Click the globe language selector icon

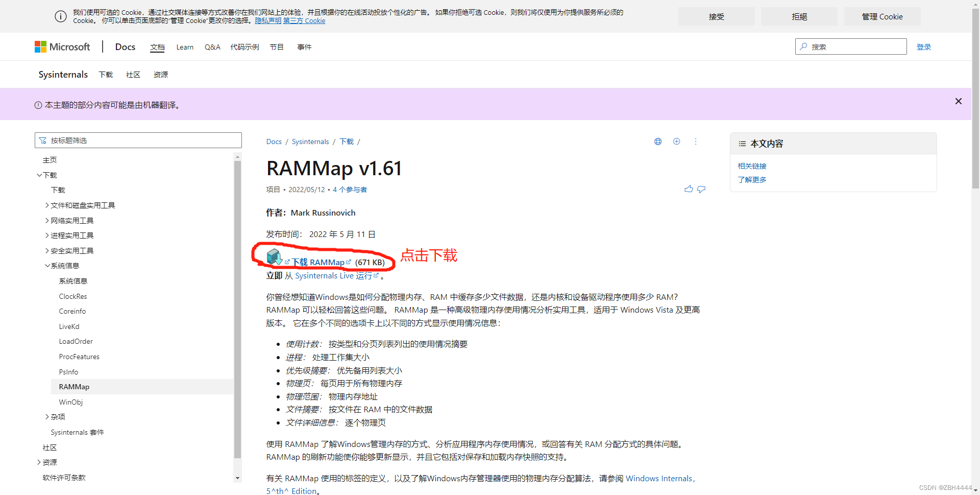[x=657, y=142]
